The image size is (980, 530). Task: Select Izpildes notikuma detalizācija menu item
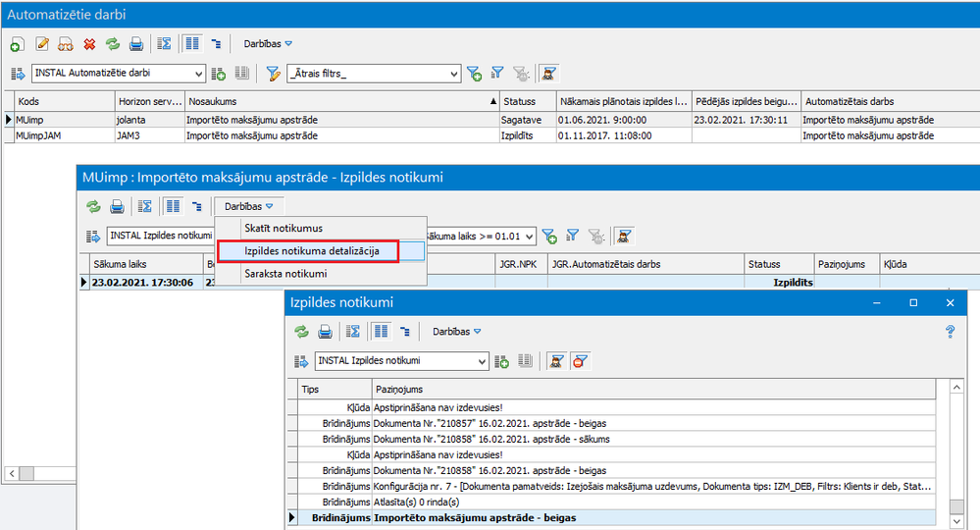point(311,251)
